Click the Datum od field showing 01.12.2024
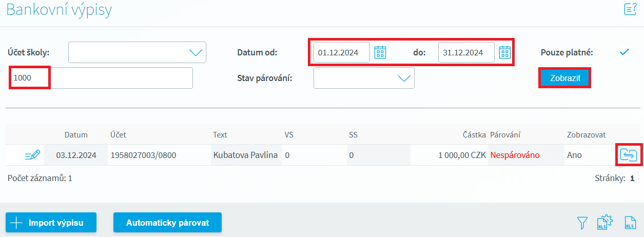The width and height of the screenshot is (644, 237). click(x=341, y=52)
